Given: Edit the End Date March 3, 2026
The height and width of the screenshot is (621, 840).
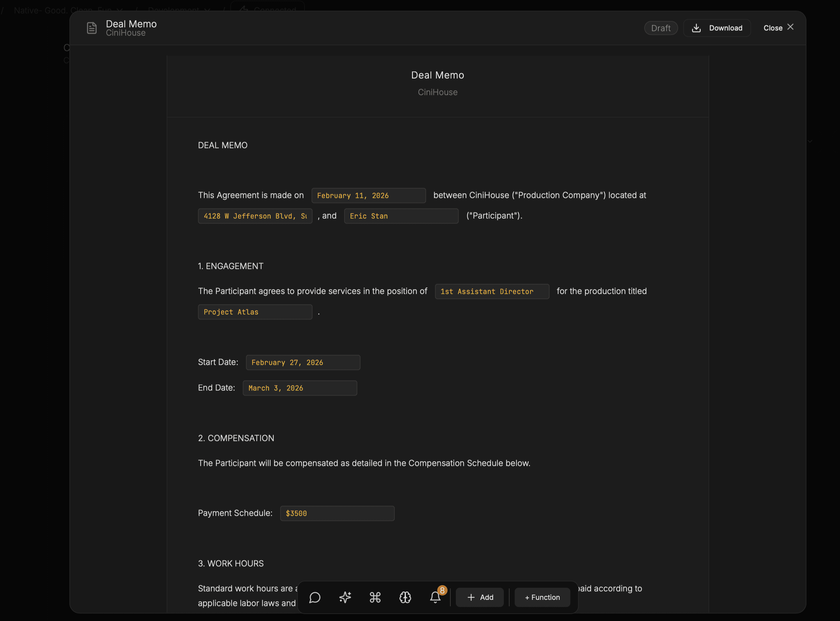Looking at the screenshot, I should (300, 388).
